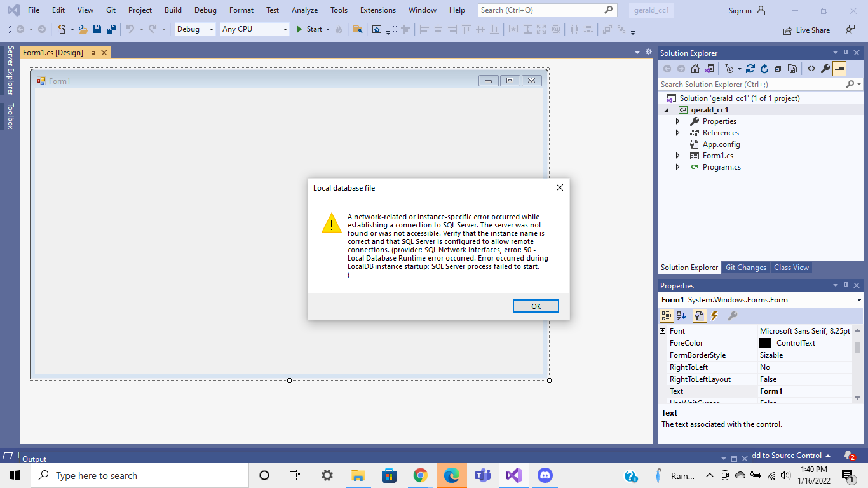Click the Find in Files toolbar icon

(358, 29)
